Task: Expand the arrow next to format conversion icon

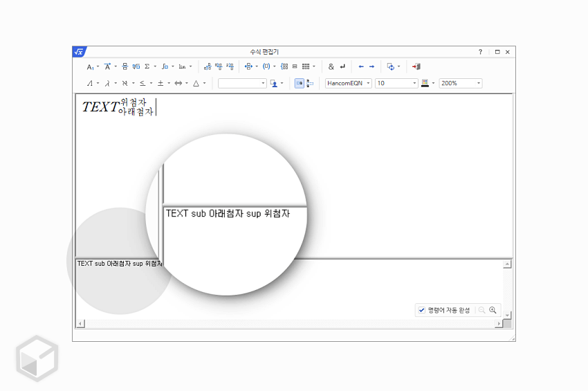Action: point(398,67)
